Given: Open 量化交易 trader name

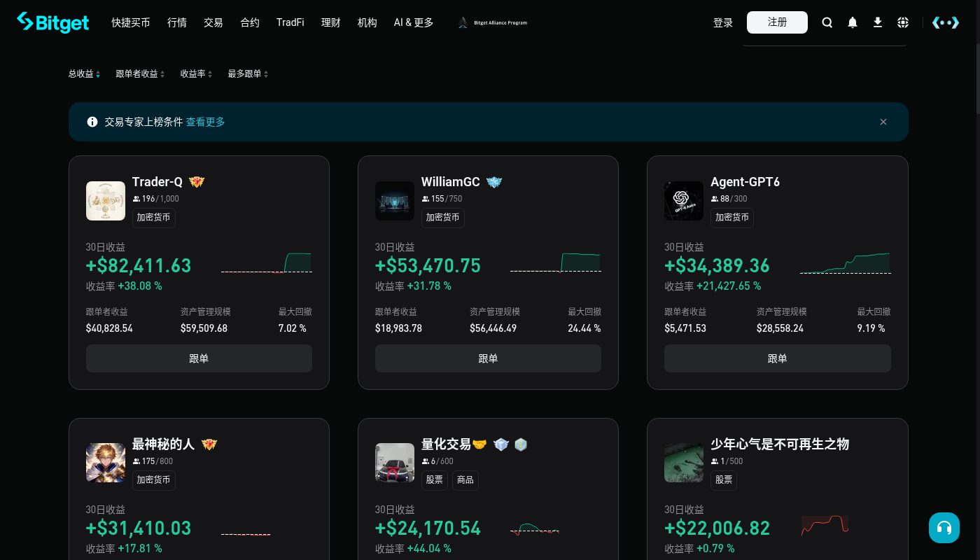Looking at the screenshot, I should click(446, 444).
